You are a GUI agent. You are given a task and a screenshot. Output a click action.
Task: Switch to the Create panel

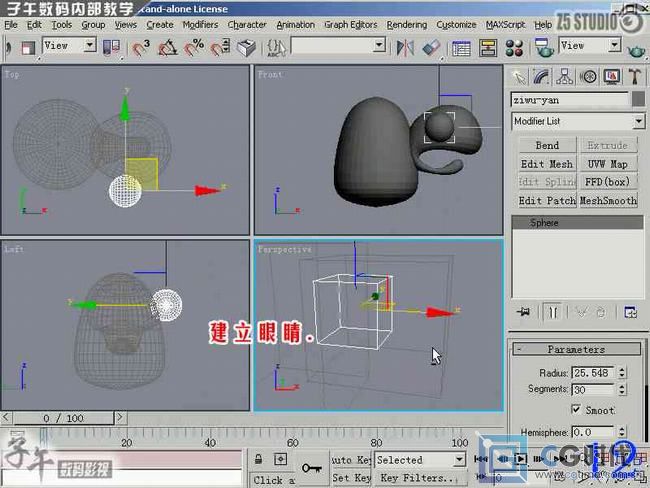pyautogui.click(x=519, y=77)
